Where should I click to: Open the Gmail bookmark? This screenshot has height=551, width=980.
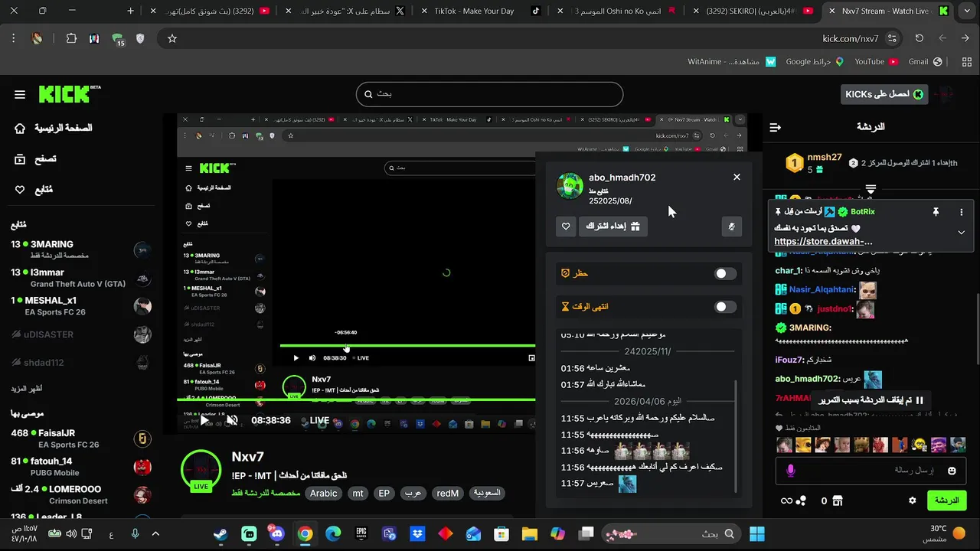point(925,61)
